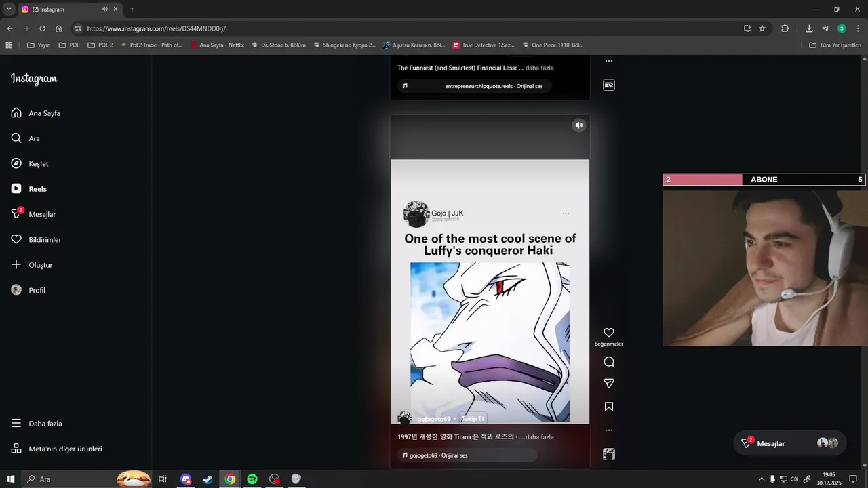
Task: Open the volume control in system tray
Action: 794,479
